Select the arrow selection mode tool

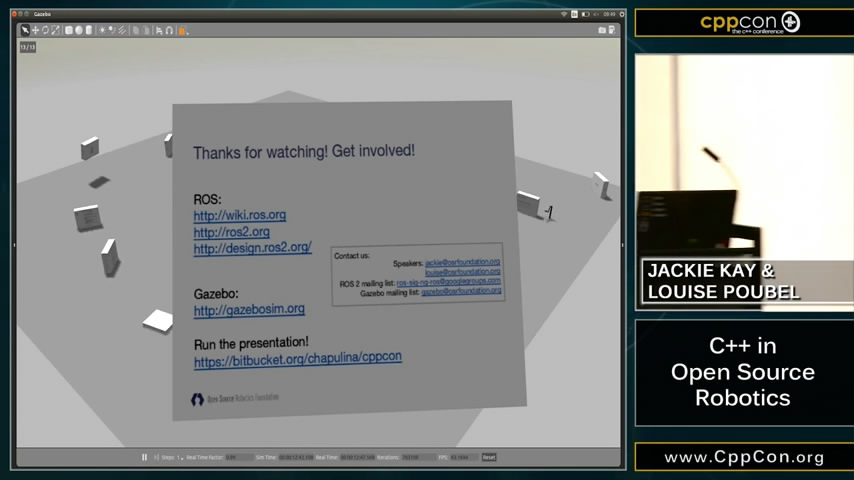pyautogui.click(x=25, y=31)
